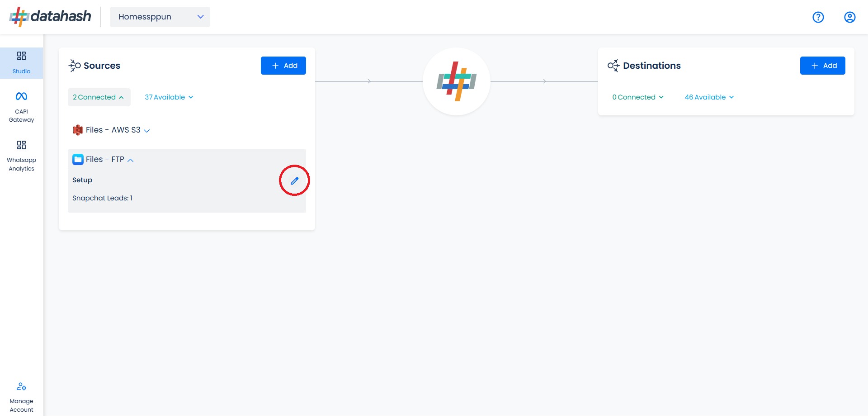Add a new source
Image resolution: width=868 pixels, height=418 pixels.
tap(283, 66)
